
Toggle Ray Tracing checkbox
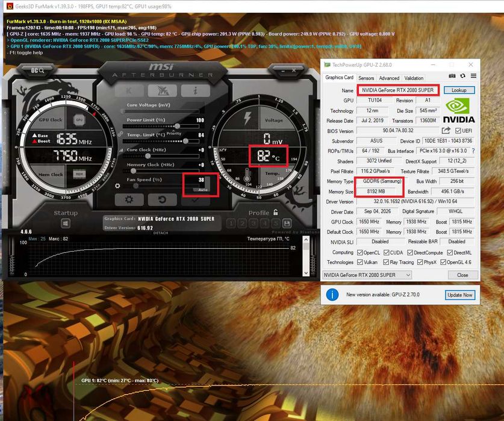coord(386,262)
